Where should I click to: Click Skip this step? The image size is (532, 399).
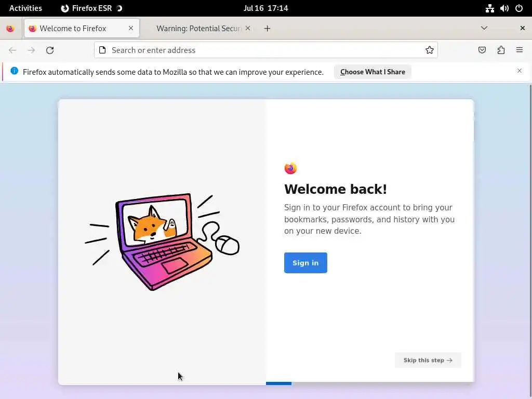[428, 361]
